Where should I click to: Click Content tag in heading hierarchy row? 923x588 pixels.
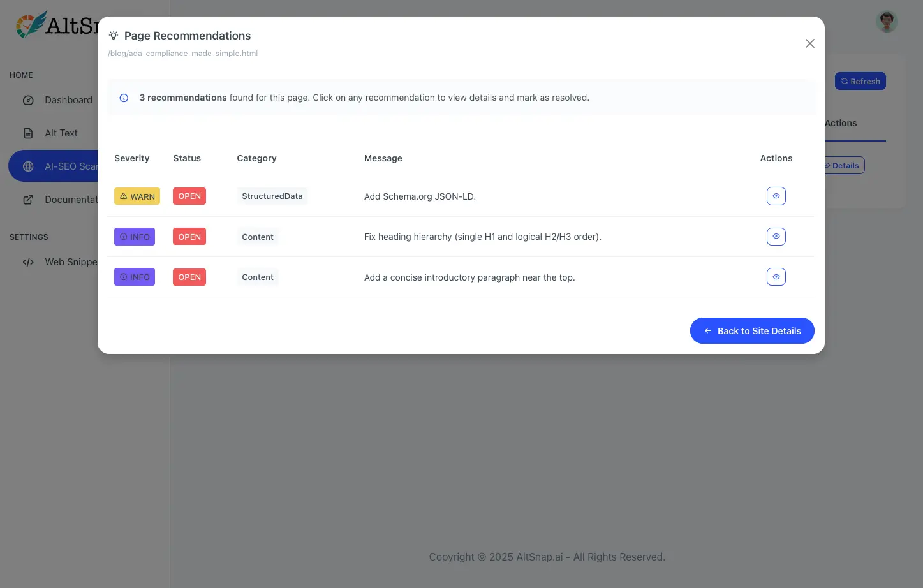[x=258, y=237]
